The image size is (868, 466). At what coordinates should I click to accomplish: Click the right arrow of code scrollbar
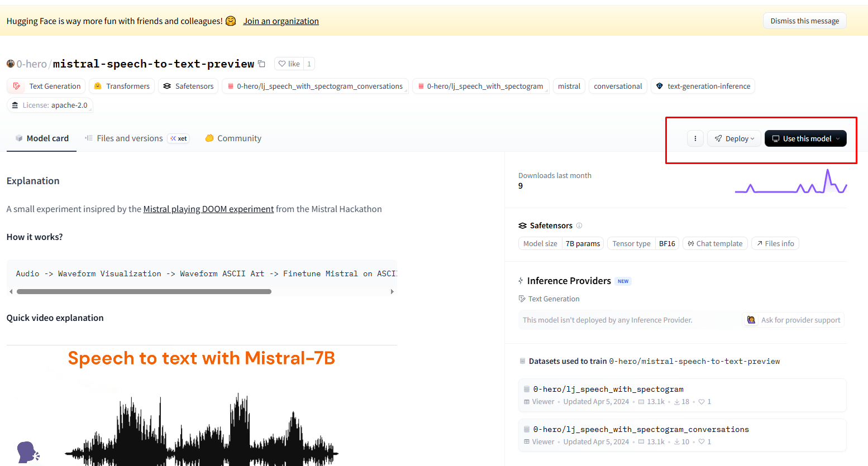392,291
